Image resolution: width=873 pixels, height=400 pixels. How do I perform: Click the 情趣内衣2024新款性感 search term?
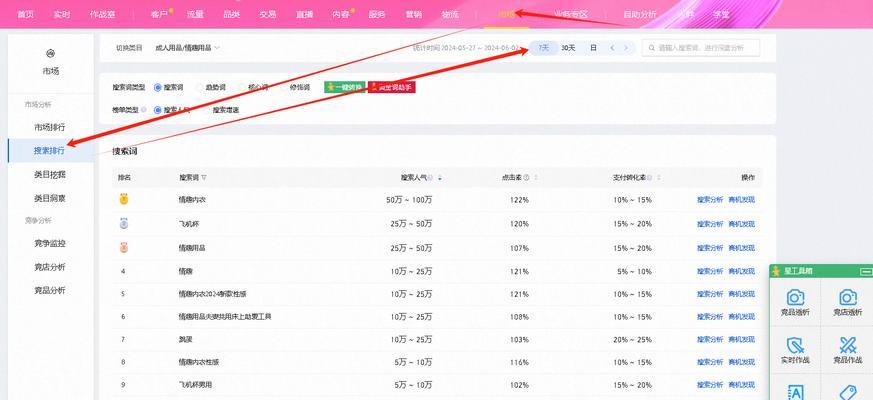pos(213,294)
